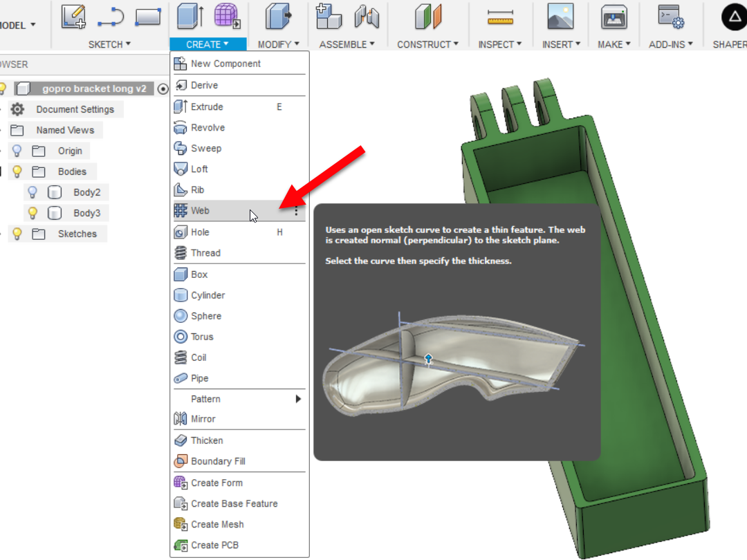This screenshot has height=560, width=747.
Task: Select the Press Pull tool under MODIFY
Action: (278, 17)
